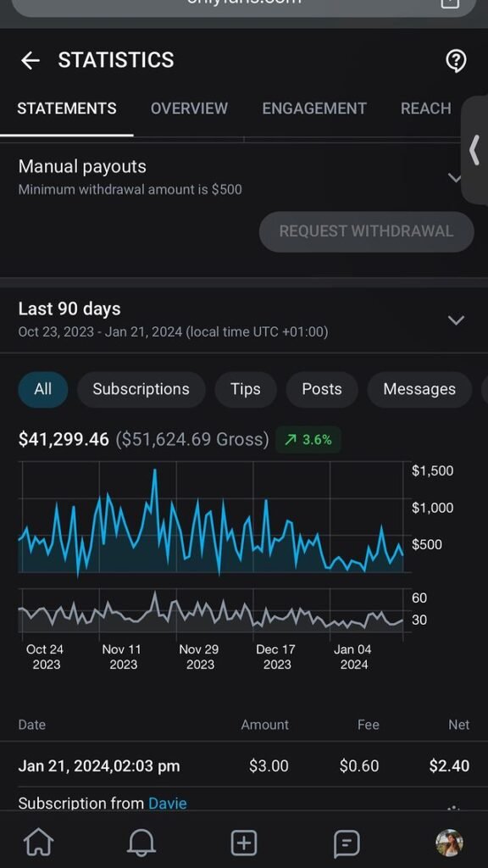
Task: Click the Amount column header
Action: [265, 725]
